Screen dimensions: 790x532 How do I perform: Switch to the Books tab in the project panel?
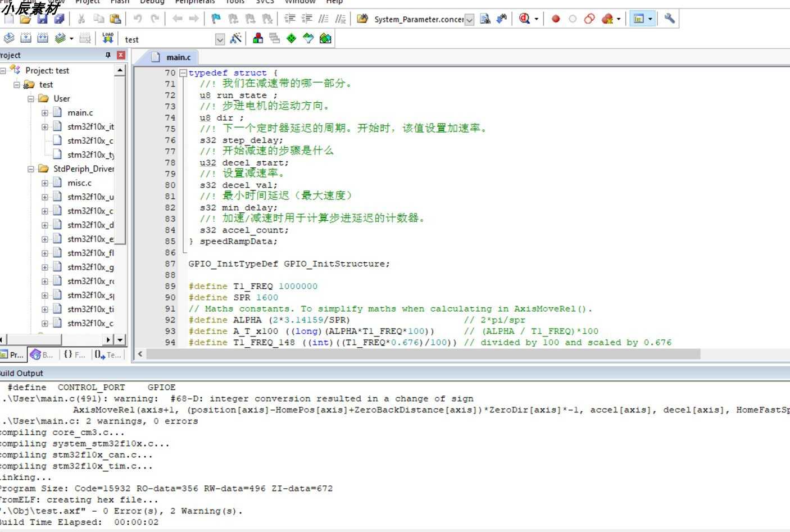(42, 354)
